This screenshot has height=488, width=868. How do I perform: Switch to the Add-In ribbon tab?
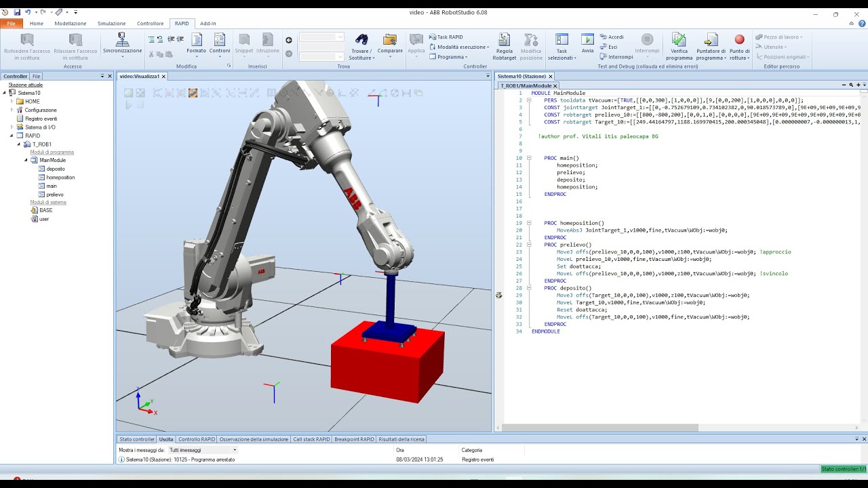point(208,23)
